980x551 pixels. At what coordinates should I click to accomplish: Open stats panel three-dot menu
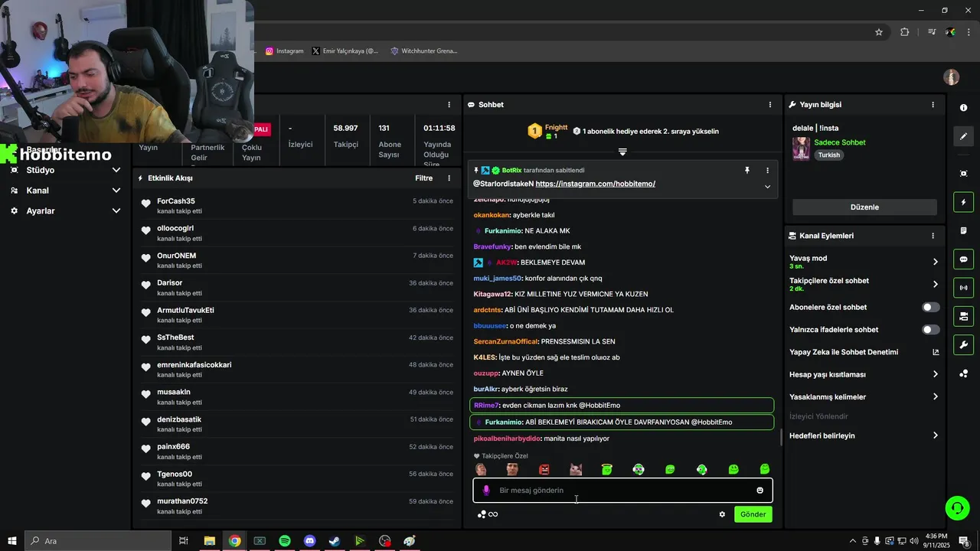(449, 105)
